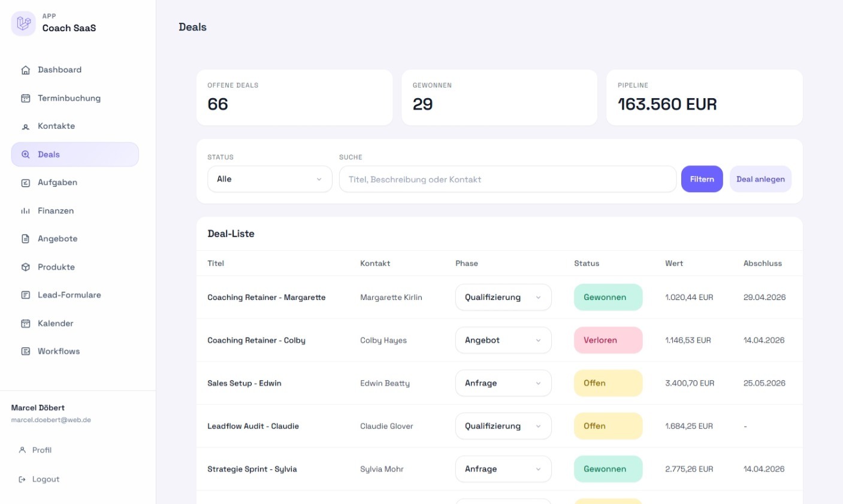The image size is (843, 504).
Task: Click contact name Margarette Kirlin
Action: point(391,297)
